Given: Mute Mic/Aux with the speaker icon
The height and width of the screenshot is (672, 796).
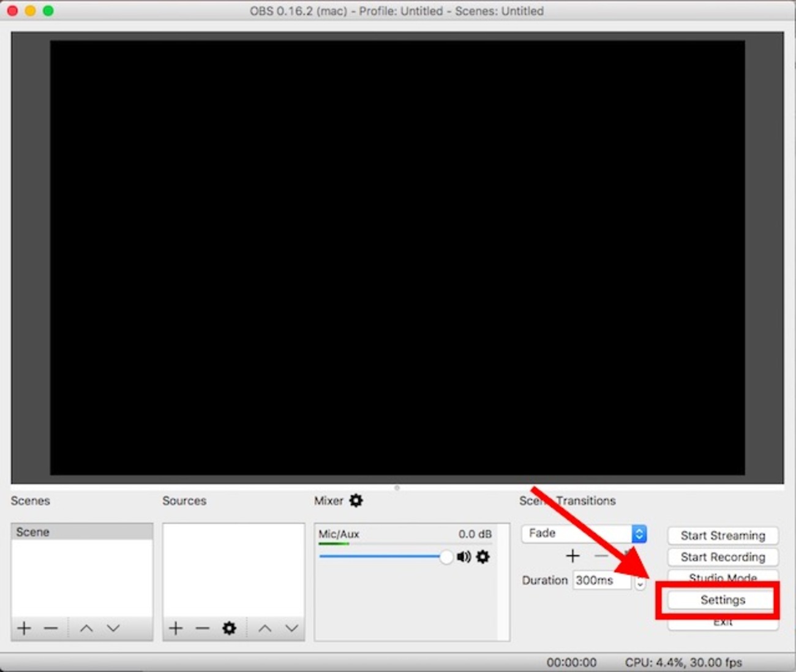Looking at the screenshot, I should (464, 557).
